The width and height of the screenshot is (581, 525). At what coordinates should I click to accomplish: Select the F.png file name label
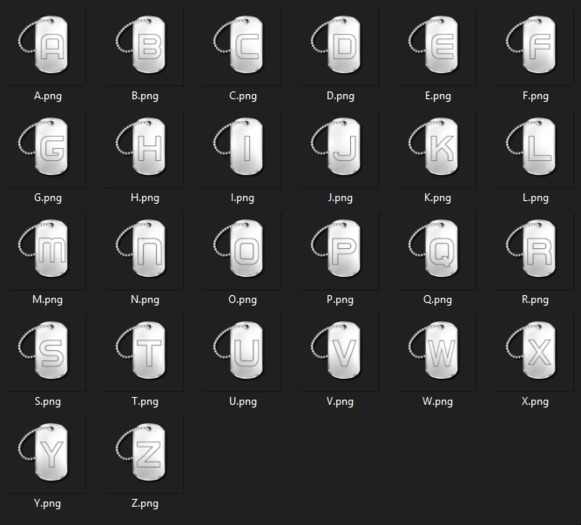coord(535,96)
